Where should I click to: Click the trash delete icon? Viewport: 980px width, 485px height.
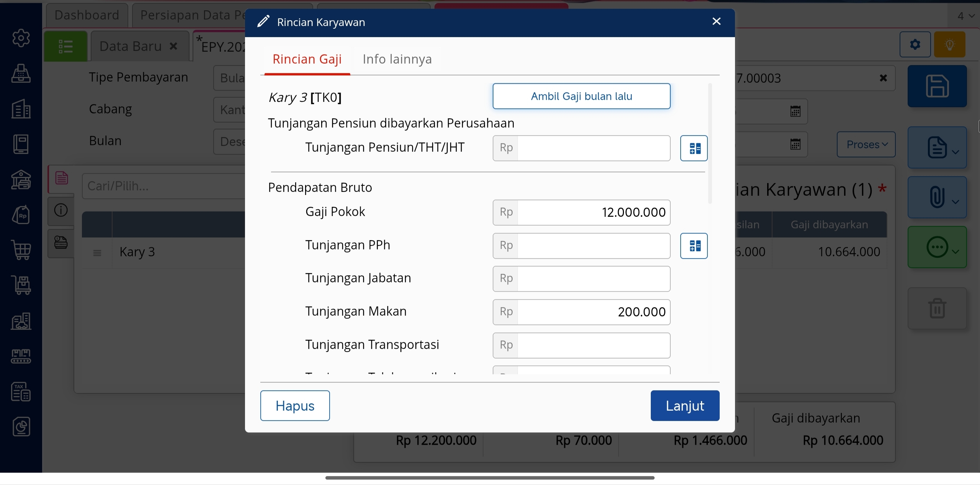pos(937,308)
